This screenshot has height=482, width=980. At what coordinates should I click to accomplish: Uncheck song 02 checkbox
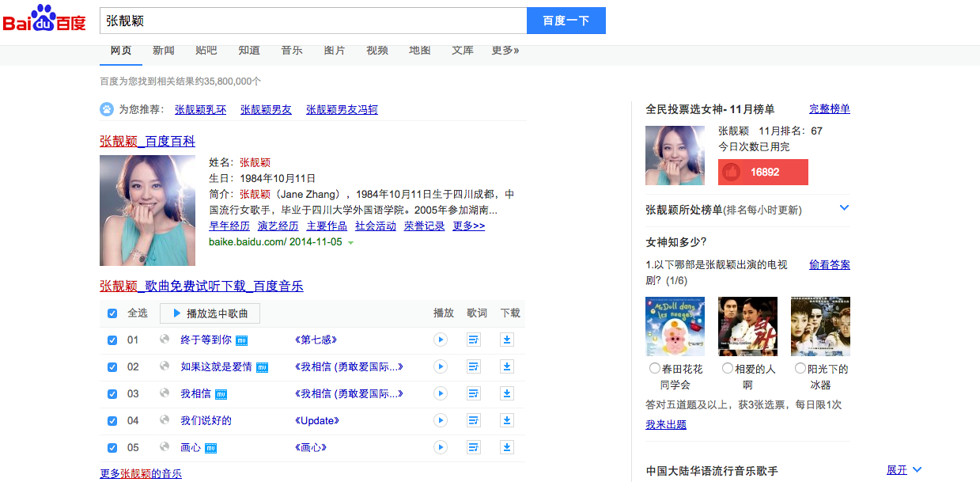pos(112,367)
